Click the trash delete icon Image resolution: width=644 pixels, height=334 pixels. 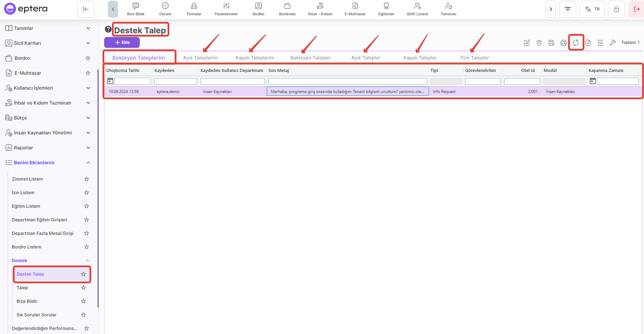click(x=539, y=43)
